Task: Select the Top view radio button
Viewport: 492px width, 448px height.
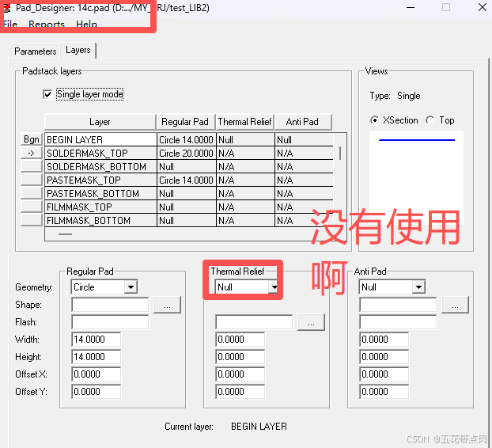Action: tap(430, 120)
